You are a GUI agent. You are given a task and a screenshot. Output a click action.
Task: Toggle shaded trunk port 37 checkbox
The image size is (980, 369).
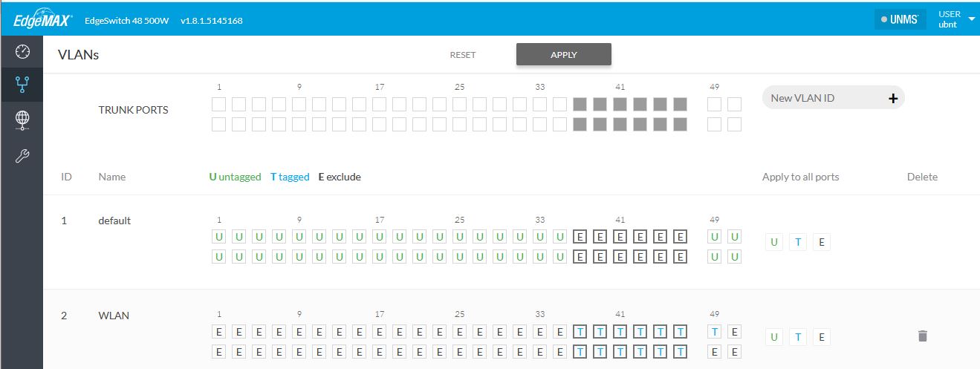point(580,104)
